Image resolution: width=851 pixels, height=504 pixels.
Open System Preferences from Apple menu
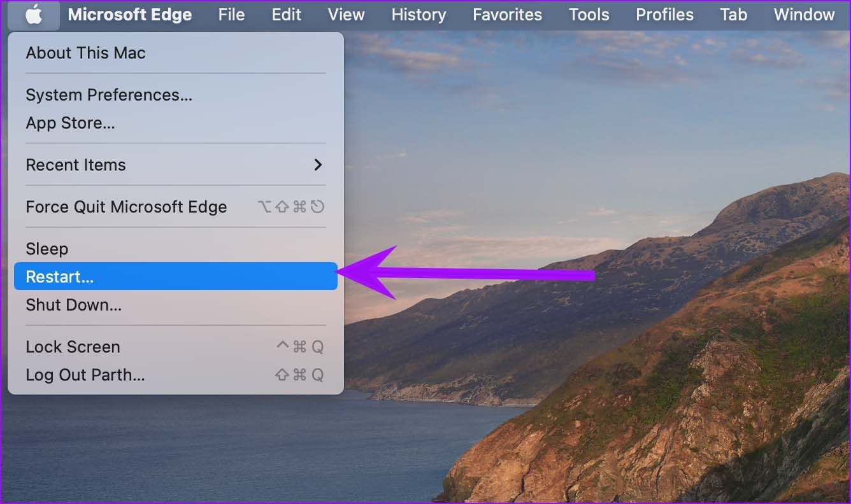[x=176, y=95]
